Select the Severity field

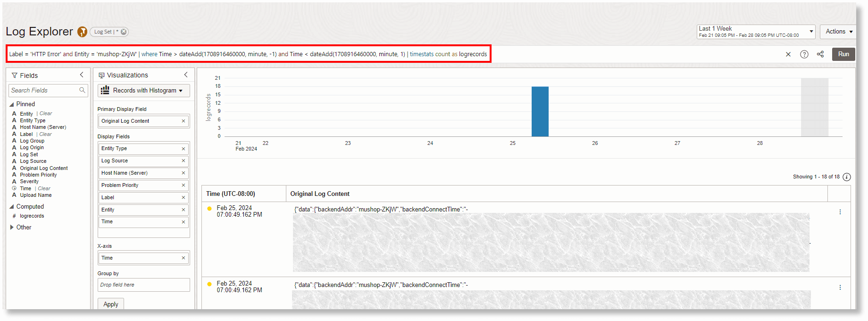click(29, 181)
